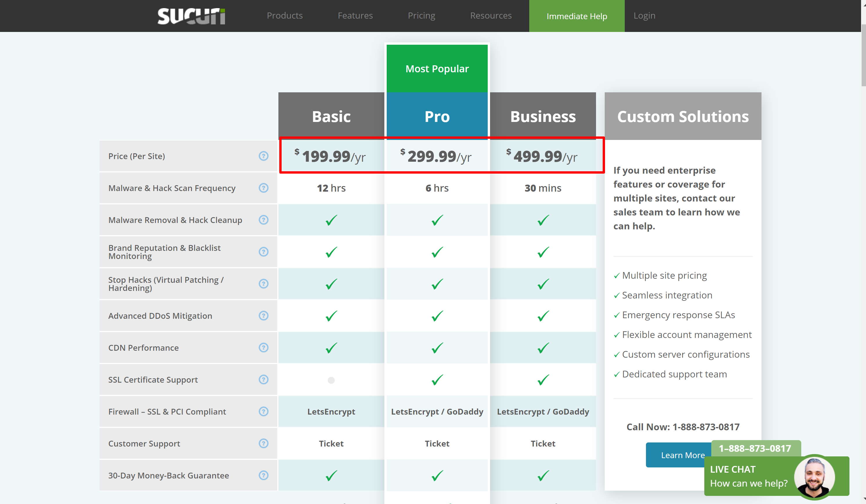Click info icon beside SSL Certificate Support
866x504 pixels.
[x=263, y=380]
